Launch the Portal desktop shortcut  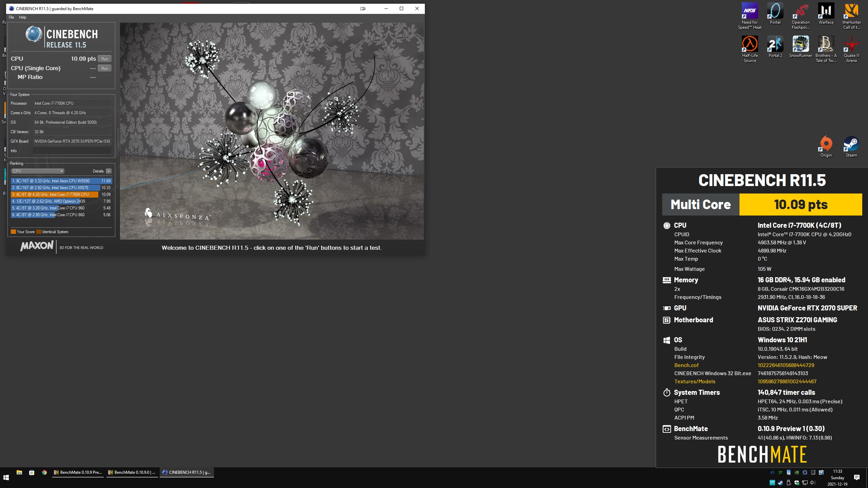point(775,14)
